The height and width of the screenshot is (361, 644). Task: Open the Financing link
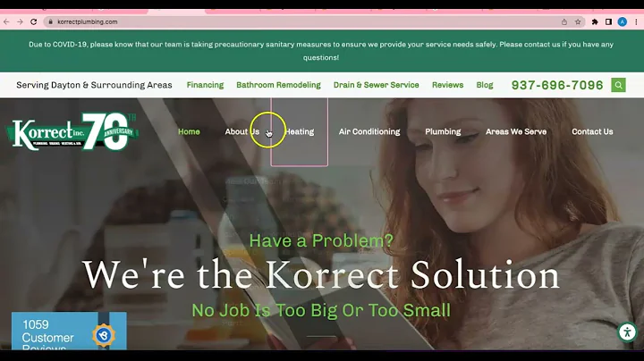pyautogui.click(x=205, y=85)
